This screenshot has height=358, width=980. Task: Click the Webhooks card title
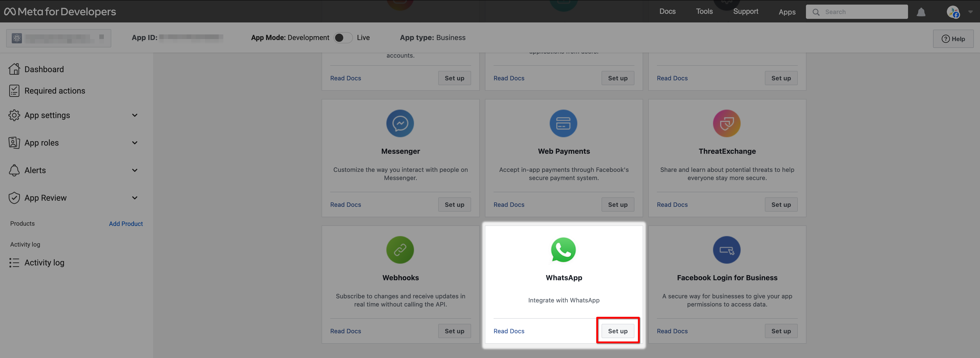coord(400,278)
